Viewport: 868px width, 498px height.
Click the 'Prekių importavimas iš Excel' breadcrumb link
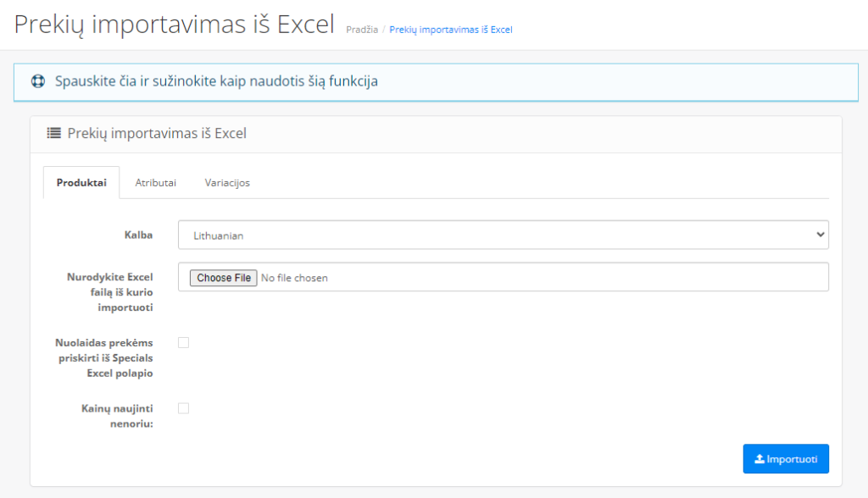(451, 30)
